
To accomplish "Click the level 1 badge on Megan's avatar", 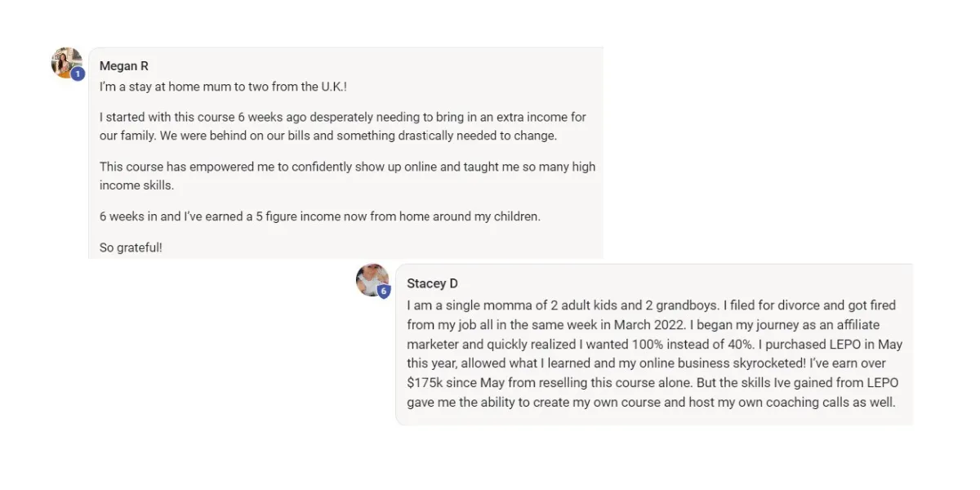I will tap(78, 74).
